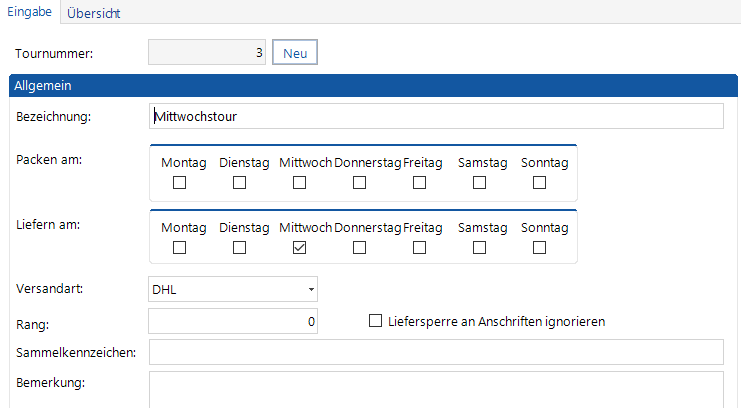The width and height of the screenshot is (741, 408).
Task: Check Dienstag in Packen am row
Action: [x=240, y=183]
